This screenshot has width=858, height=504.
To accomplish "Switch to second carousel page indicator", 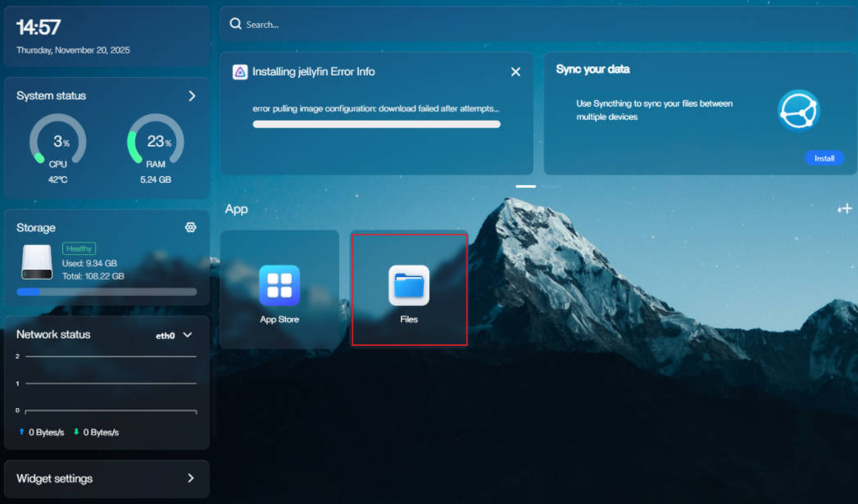I will coord(551,186).
